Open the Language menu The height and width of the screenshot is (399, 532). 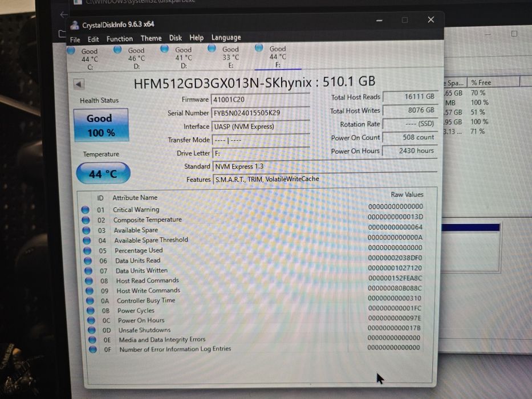pos(226,37)
